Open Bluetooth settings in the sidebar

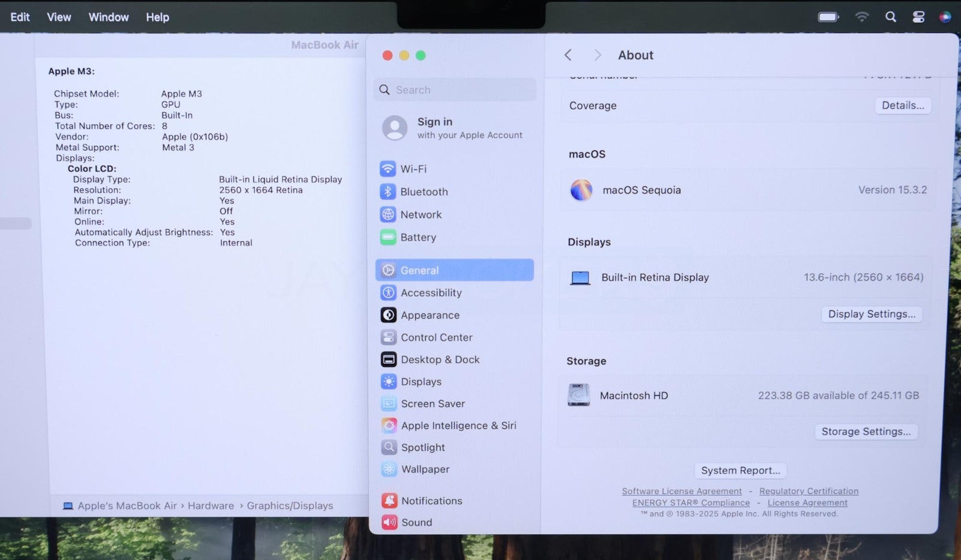click(x=454, y=191)
